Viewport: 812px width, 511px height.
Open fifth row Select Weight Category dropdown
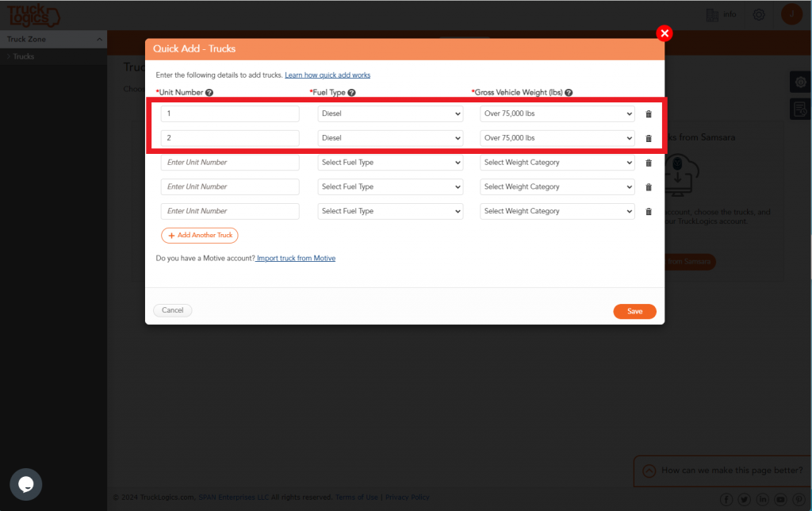[557, 211]
